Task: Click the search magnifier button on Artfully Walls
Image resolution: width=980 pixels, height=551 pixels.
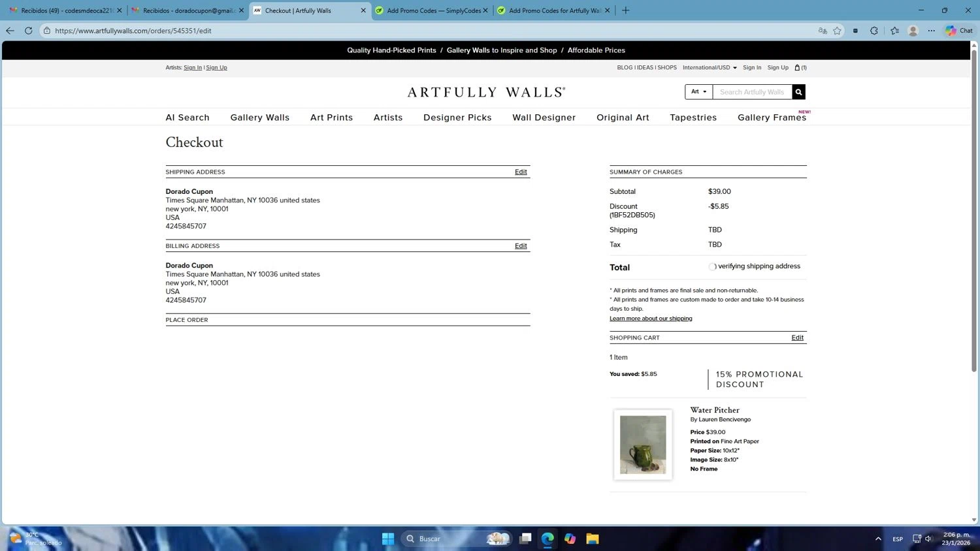Action: (x=798, y=92)
